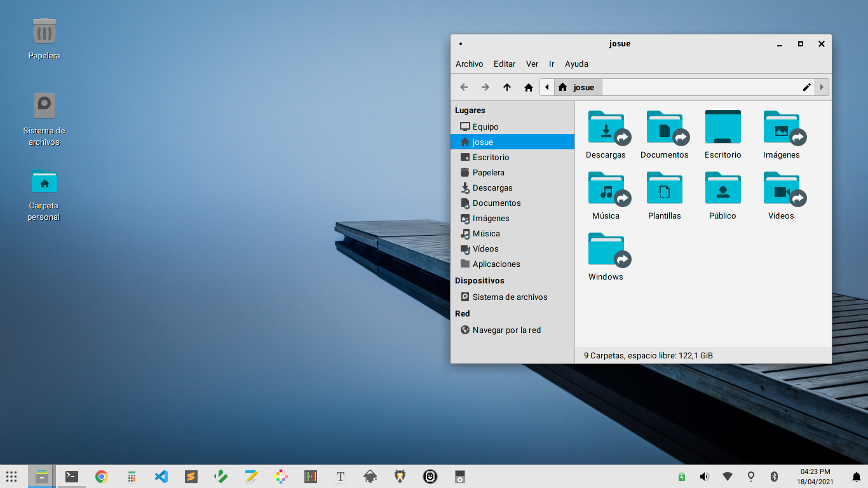Image resolution: width=868 pixels, height=488 pixels.
Task: Click Navegar por la red
Action: coord(512,330)
